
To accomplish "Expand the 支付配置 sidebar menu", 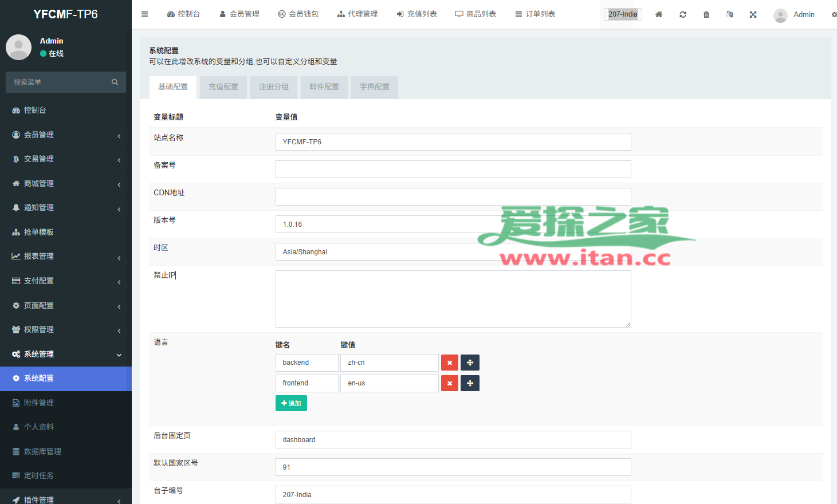I will (65, 281).
